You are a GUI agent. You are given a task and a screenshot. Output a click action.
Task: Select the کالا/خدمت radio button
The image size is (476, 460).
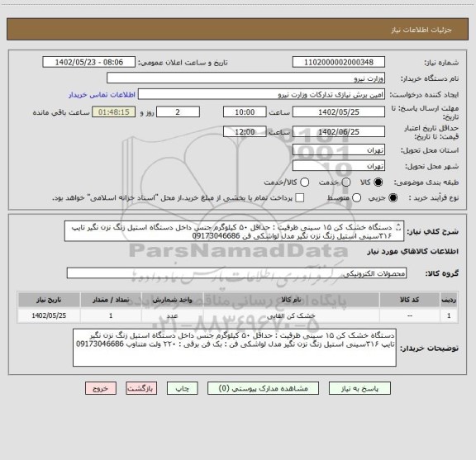(304, 182)
